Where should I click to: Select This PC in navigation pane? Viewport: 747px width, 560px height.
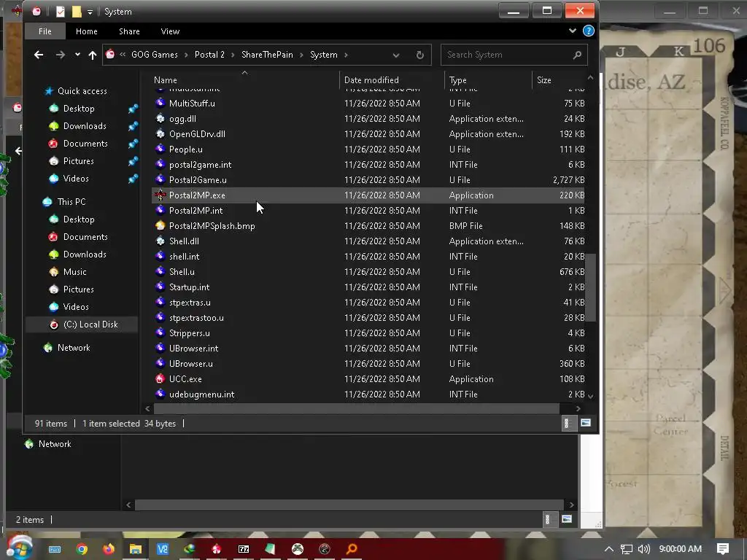pos(71,202)
